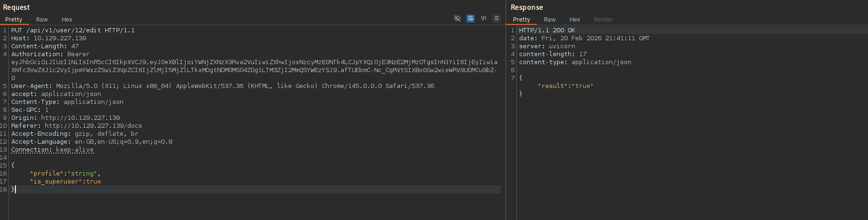Viewport: 868px width, 220px height.
Task: Click the Response panel title
Action: point(527,7)
